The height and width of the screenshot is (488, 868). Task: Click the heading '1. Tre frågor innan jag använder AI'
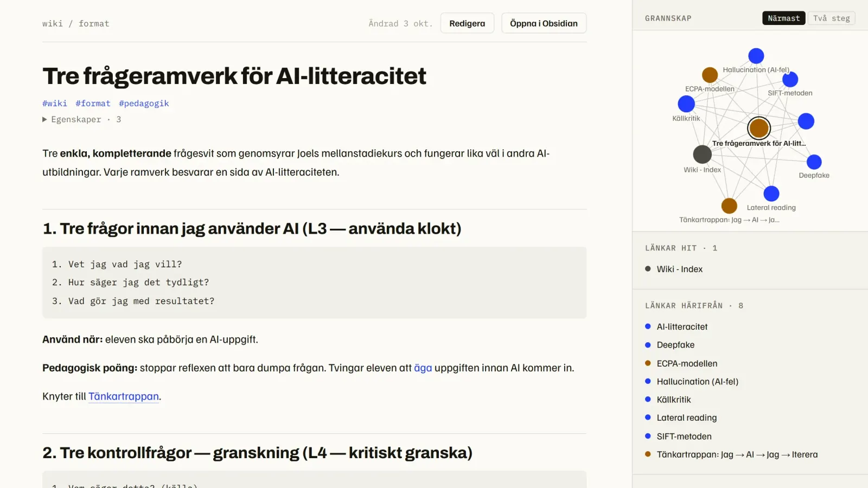tap(252, 228)
